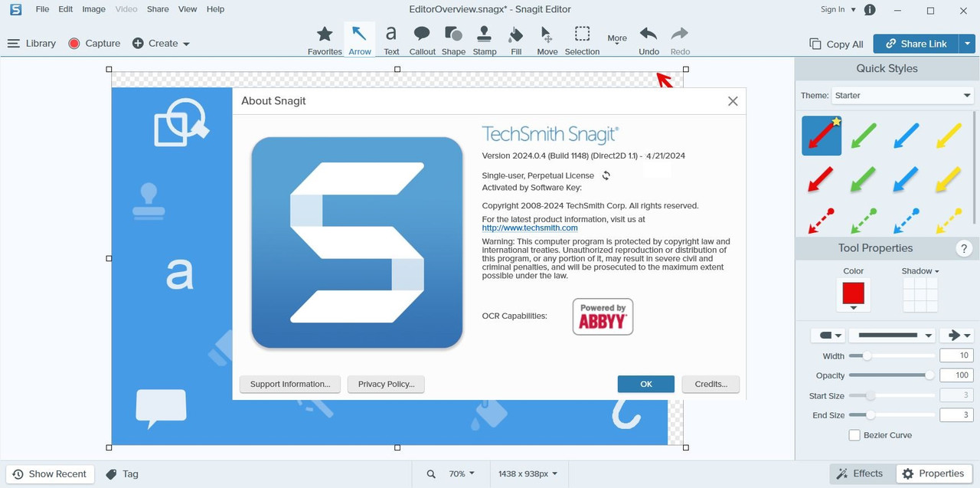Open Support Information
Image resolution: width=980 pixels, height=488 pixels.
click(x=290, y=384)
